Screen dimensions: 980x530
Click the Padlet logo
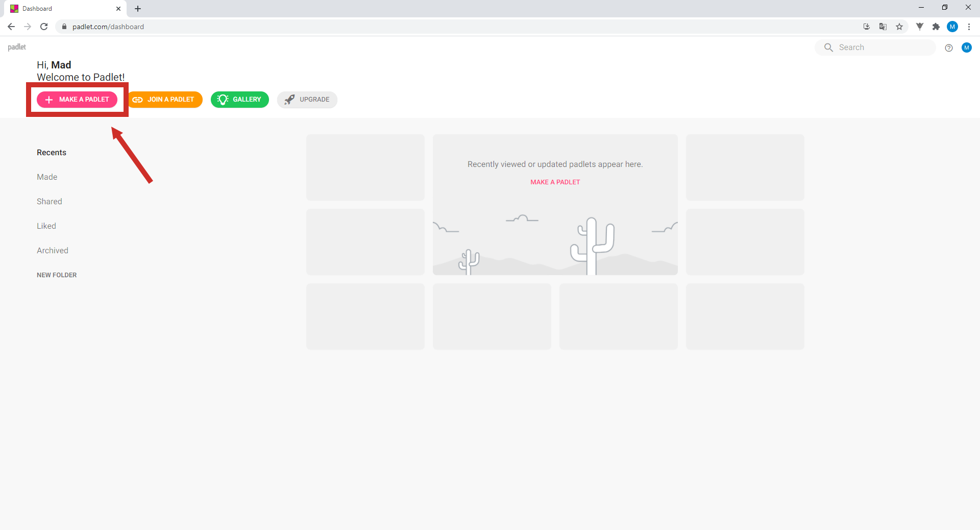pyautogui.click(x=17, y=47)
